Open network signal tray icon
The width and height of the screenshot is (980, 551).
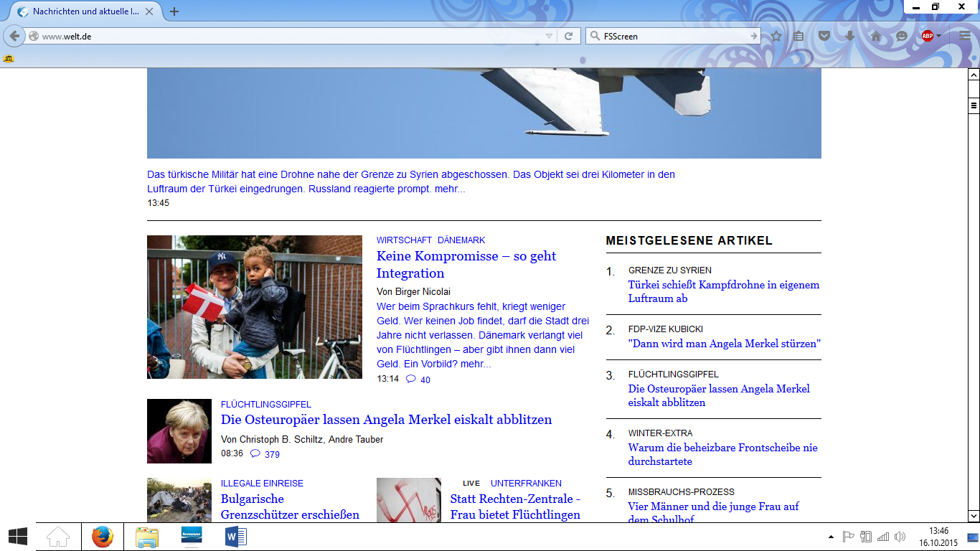pos(883,537)
